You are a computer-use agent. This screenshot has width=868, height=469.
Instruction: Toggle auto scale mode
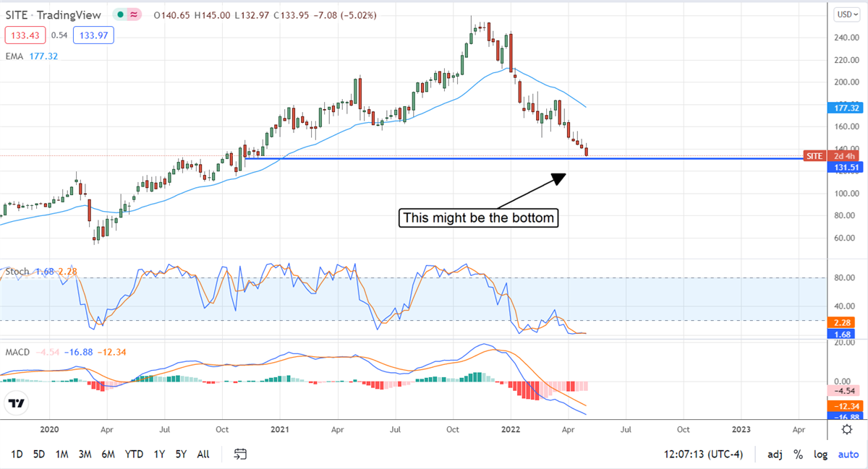tap(848, 454)
